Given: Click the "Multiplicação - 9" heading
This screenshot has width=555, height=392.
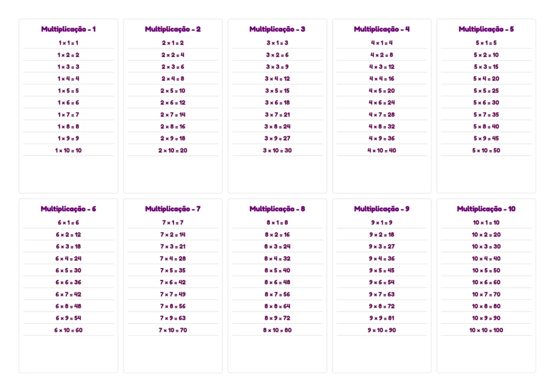Looking at the screenshot, I should pyautogui.click(x=382, y=209).
